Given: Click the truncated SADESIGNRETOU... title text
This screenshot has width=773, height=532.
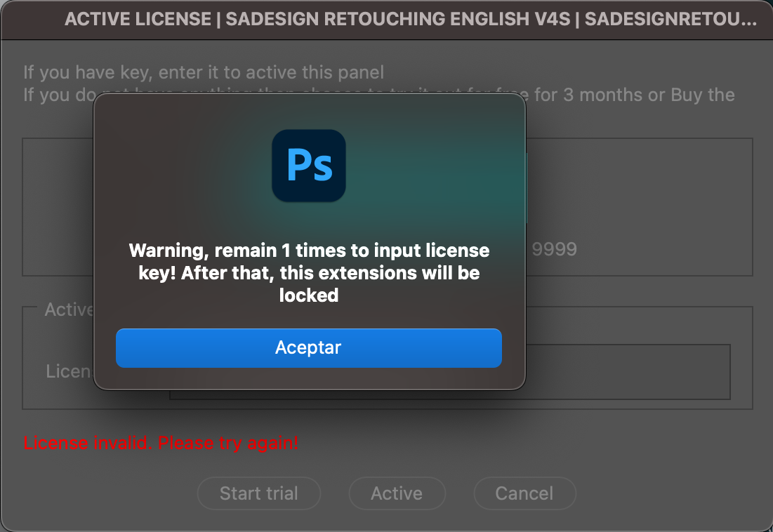Looking at the screenshot, I should tap(670, 20).
